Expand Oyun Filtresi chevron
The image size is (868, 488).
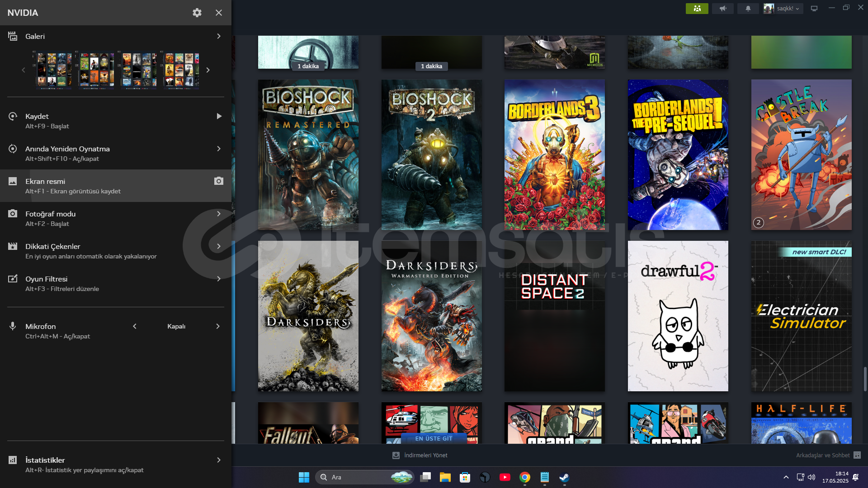(x=219, y=279)
